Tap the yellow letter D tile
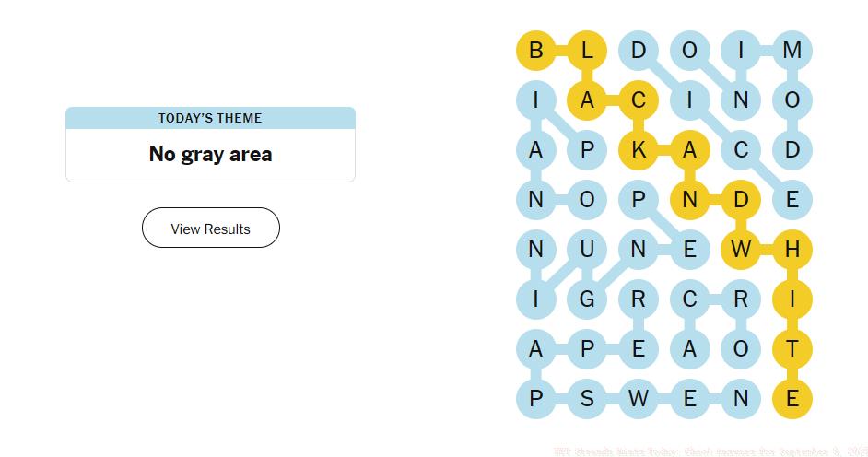 point(741,200)
